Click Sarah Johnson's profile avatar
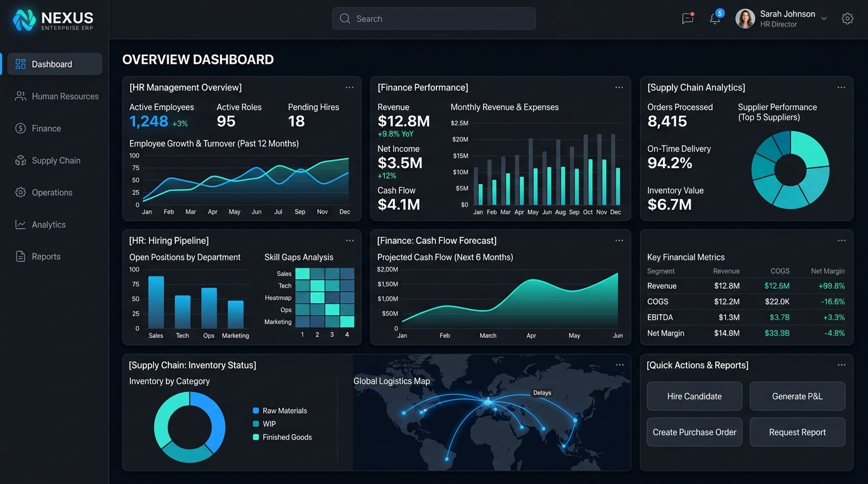Viewport: 868px width, 484px height. point(745,18)
